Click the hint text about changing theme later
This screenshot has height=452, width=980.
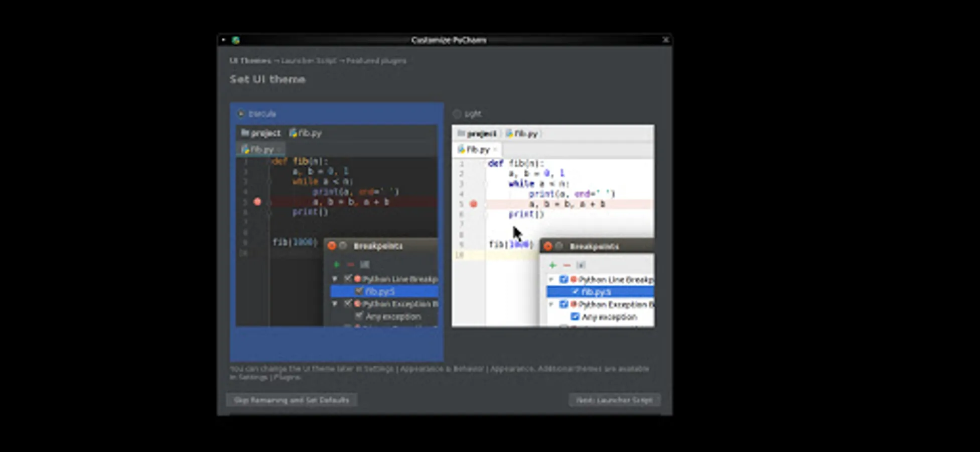pos(440,373)
